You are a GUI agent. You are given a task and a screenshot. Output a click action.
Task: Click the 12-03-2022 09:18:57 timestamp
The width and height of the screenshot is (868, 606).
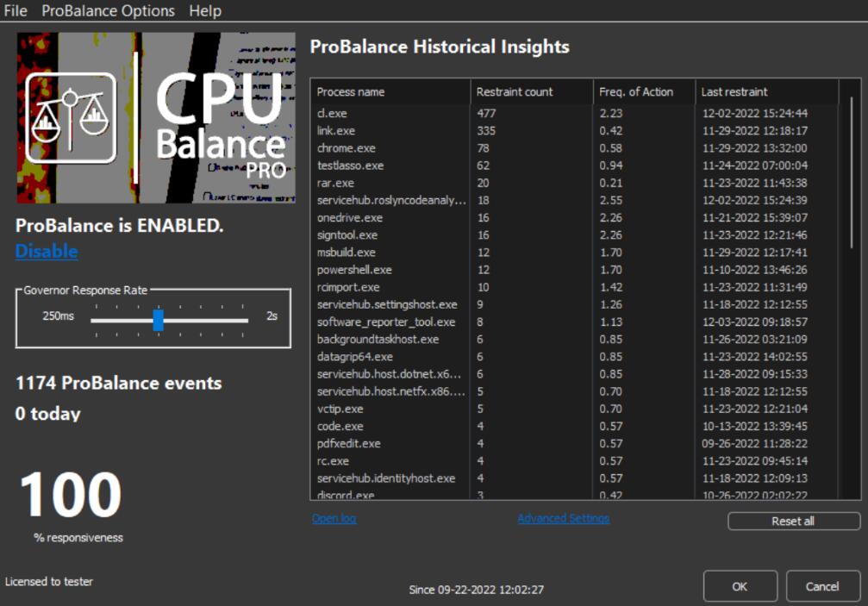[x=755, y=322]
